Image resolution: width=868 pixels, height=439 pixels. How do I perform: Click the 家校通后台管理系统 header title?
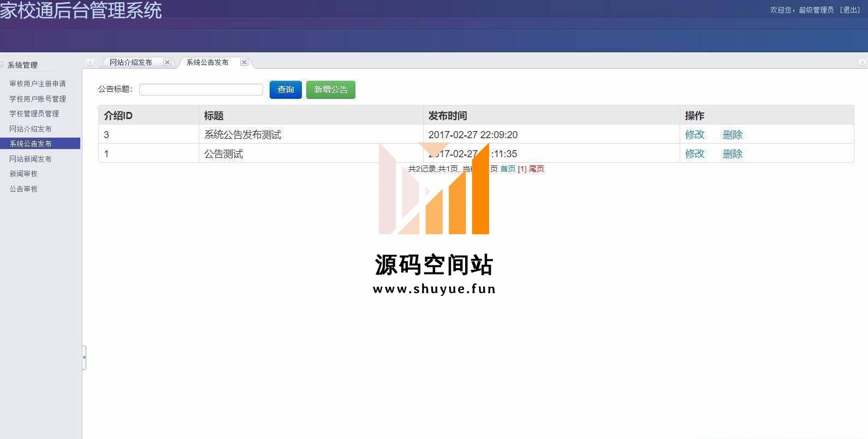(81, 10)
